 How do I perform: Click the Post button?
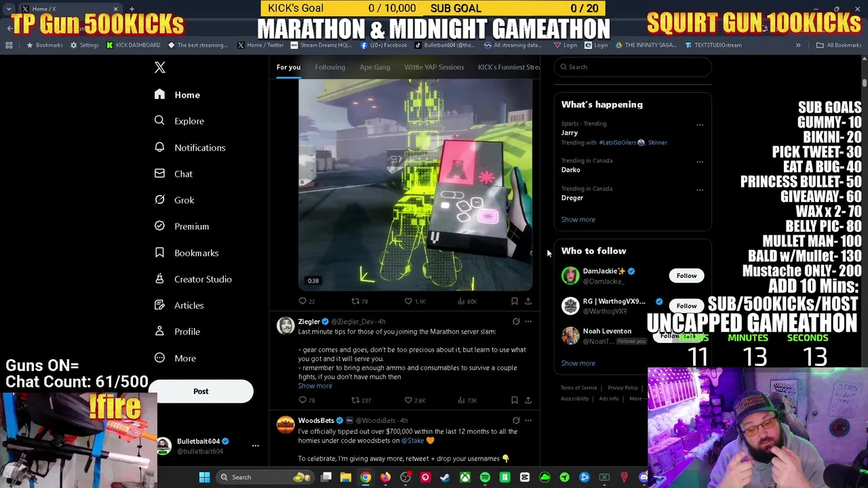tap(201, 391)
